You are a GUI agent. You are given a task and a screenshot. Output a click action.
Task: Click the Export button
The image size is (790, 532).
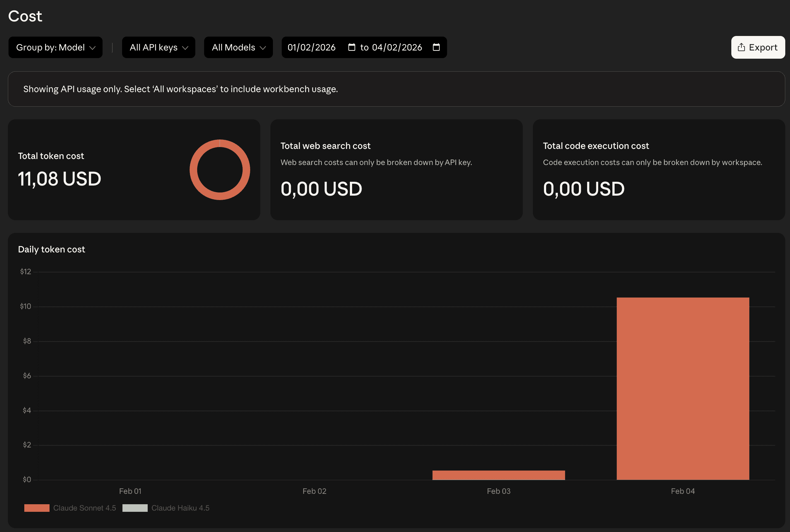coord(758,48)
